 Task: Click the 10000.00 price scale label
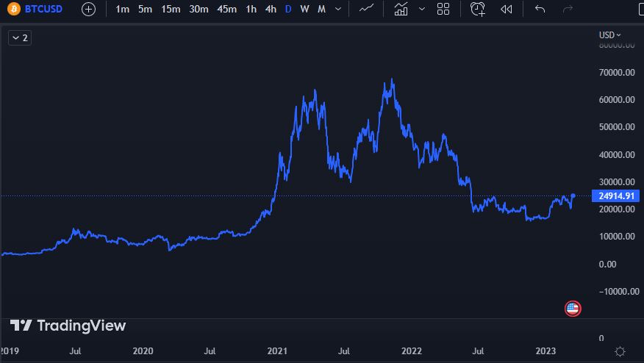617,237
